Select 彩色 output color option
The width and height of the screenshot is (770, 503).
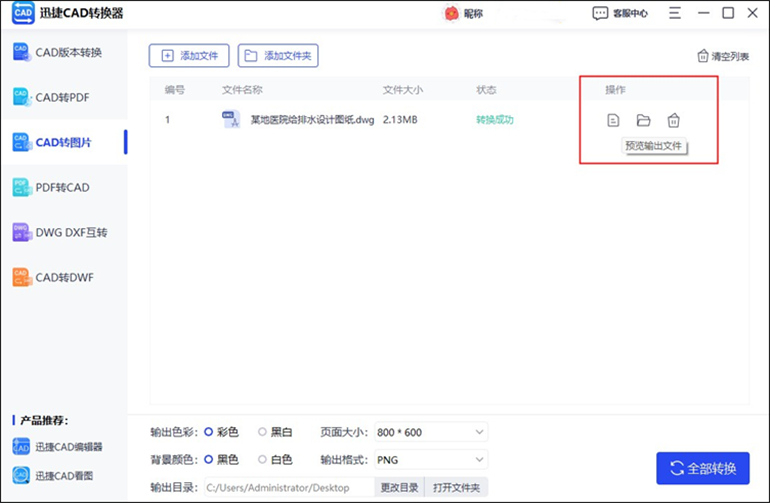(x=221, y=432)
